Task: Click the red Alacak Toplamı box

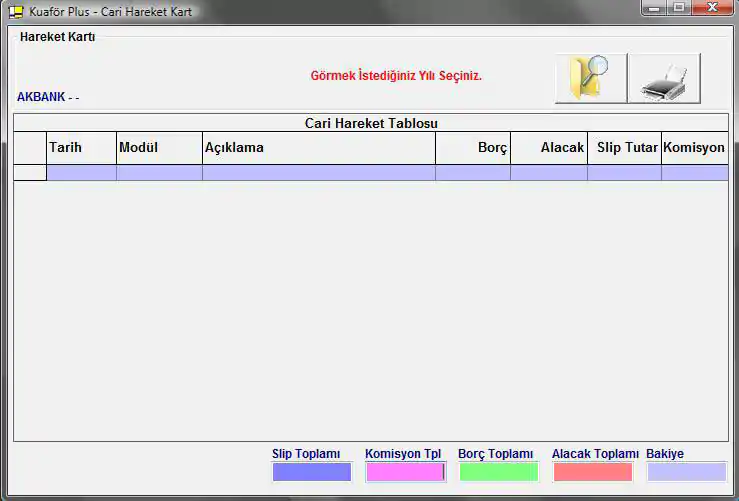Action: [x=592, y=472]
